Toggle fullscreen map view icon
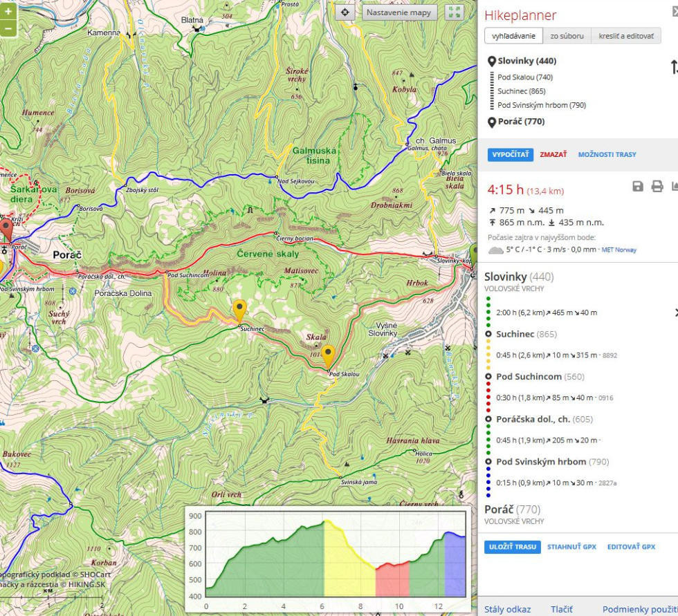678x616 pixels. tap(454, 12)
